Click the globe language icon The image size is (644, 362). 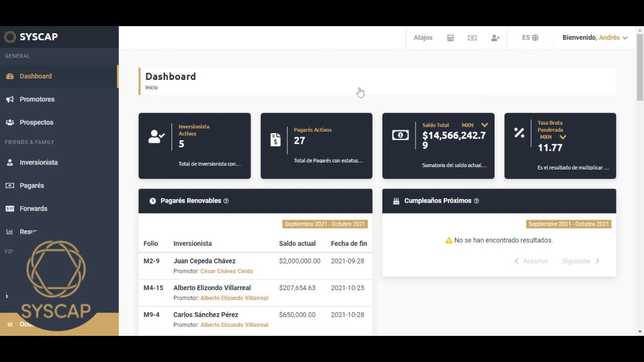535,38
